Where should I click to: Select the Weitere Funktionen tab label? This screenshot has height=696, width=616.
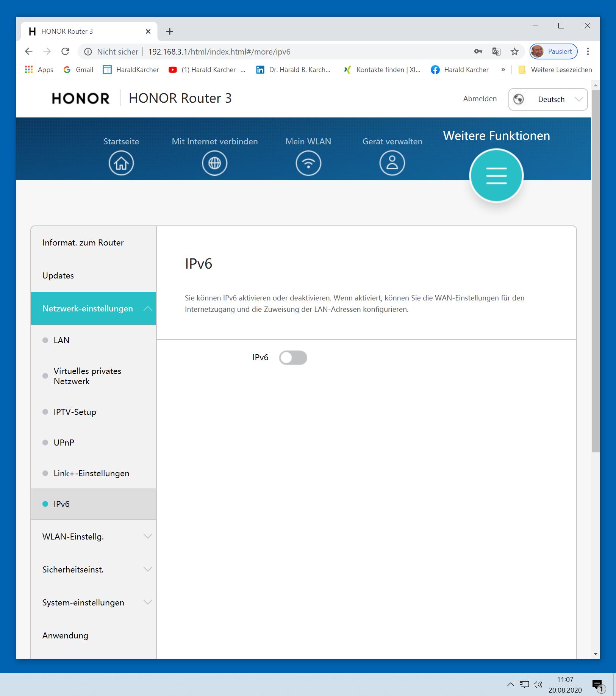(497, 136)
